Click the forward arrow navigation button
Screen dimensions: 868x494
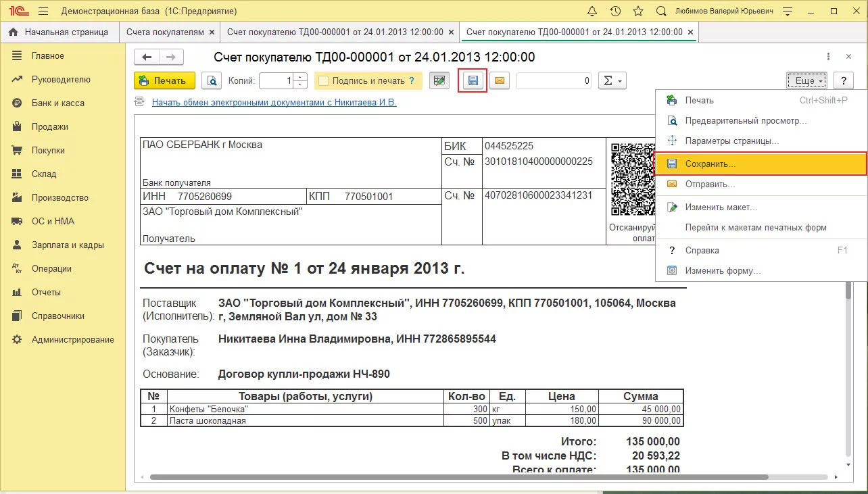tap(171, 57)
